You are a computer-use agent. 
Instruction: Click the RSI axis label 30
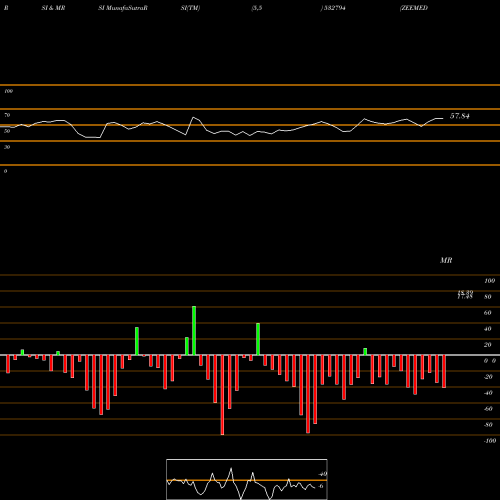click(7, 147)
